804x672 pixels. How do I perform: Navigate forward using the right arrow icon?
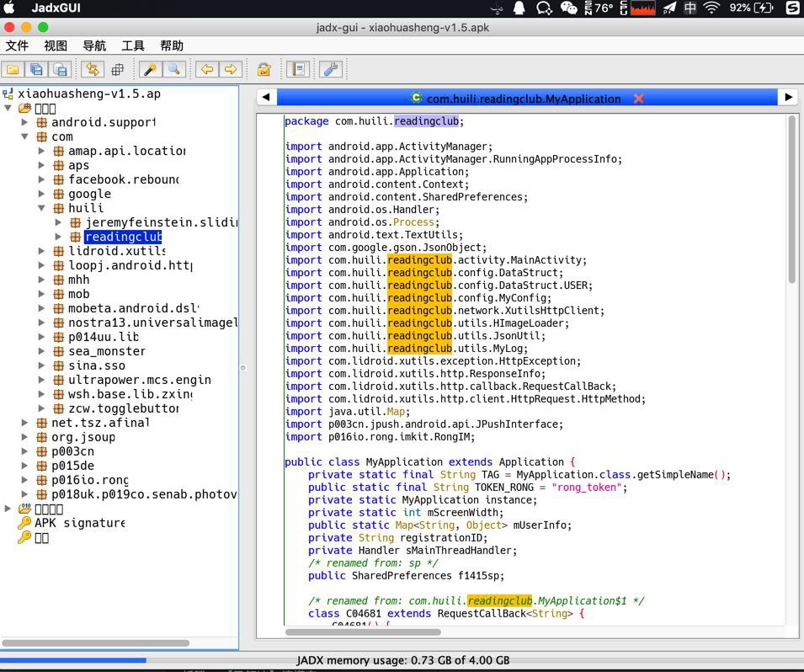(230, 70)
